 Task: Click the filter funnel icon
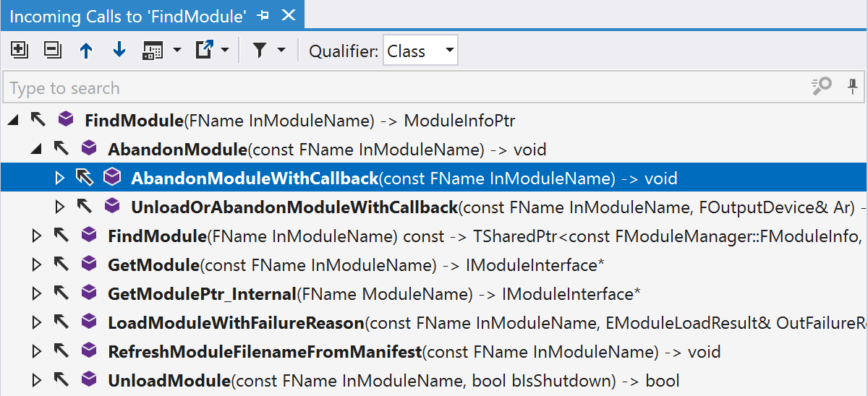point(259,51)
